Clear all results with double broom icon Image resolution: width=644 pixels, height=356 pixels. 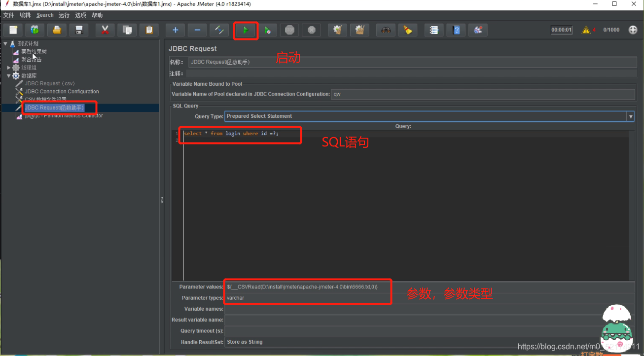pyautogui.click(x=359, y=30)
